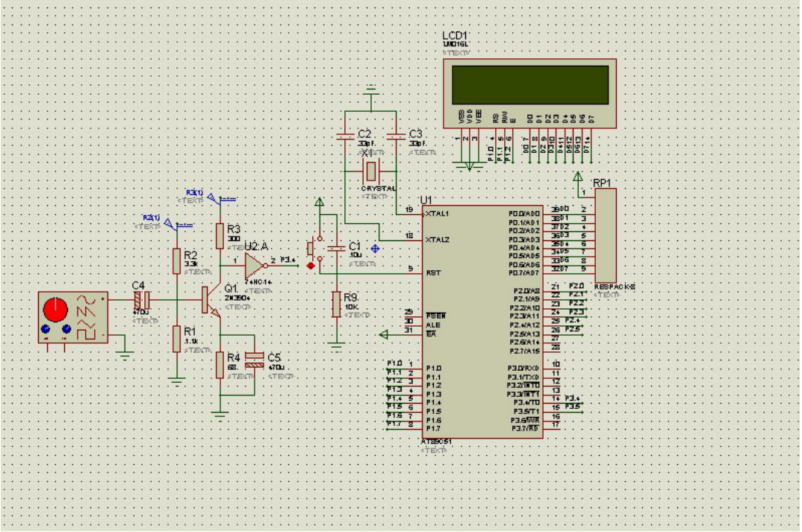Click the P0.0/AD0 pin label
802x532 pixels.
coord(524,213)
